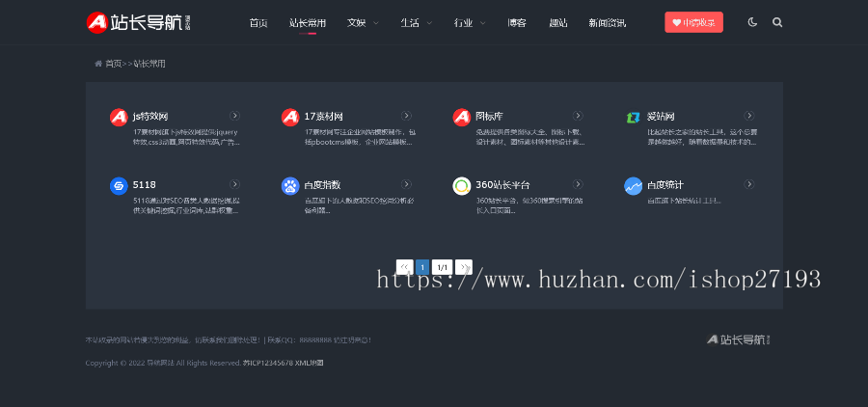Open 5118 title link
This screenshot has height=407, width=868.
coord(144,185)
